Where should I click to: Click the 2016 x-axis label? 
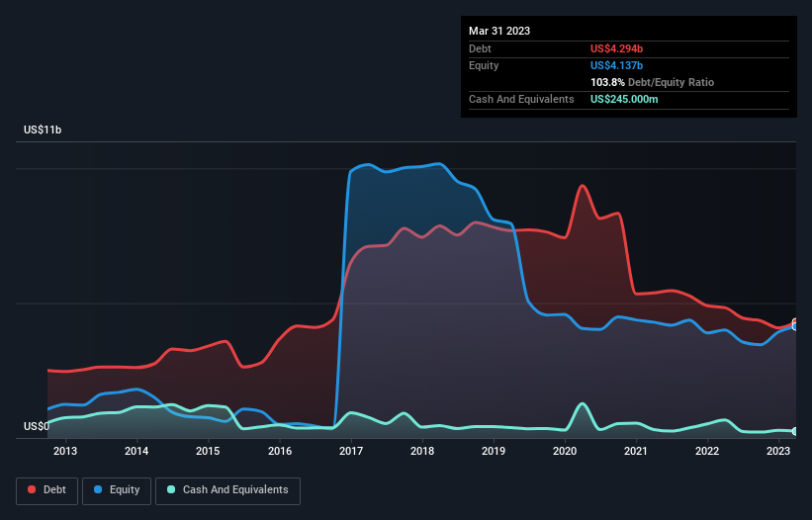(x=280, y=451)
